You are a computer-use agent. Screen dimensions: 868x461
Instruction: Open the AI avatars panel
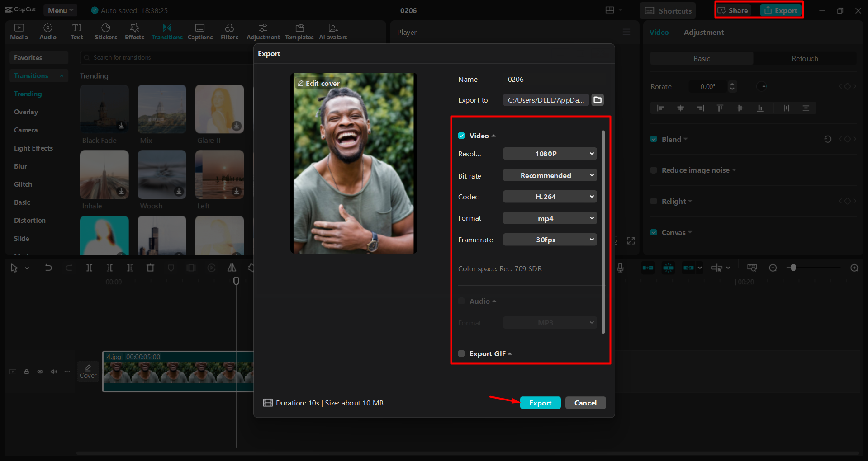point(332,31)
